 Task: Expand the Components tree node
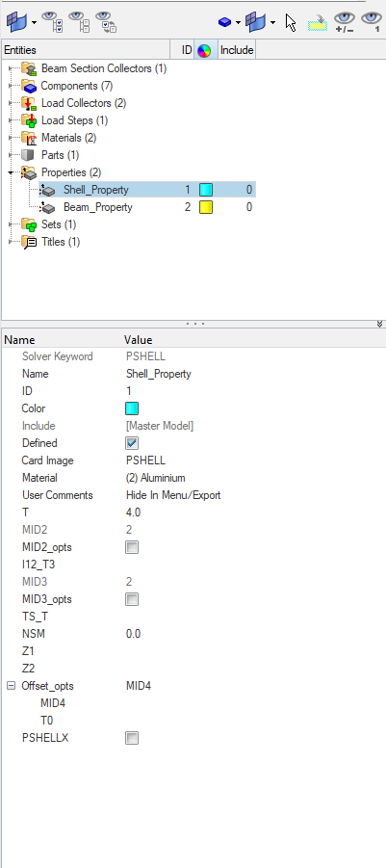(11, 86)
